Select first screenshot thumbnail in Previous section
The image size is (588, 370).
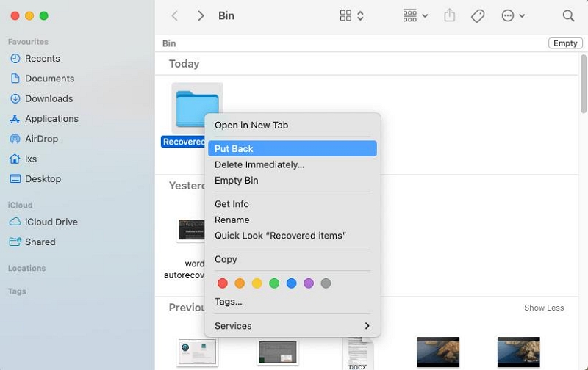197,352
